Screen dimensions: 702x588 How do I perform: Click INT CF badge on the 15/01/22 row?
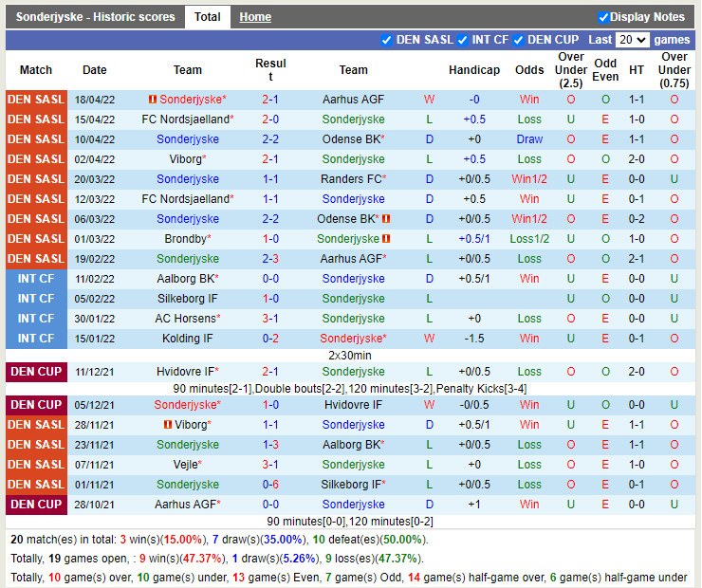(x=36, y=339)
